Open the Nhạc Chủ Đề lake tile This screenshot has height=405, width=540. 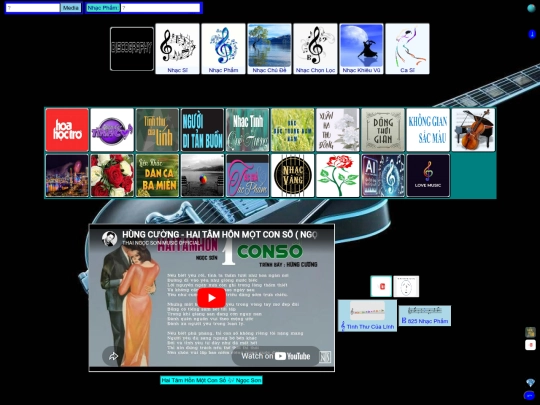(269, 49)
